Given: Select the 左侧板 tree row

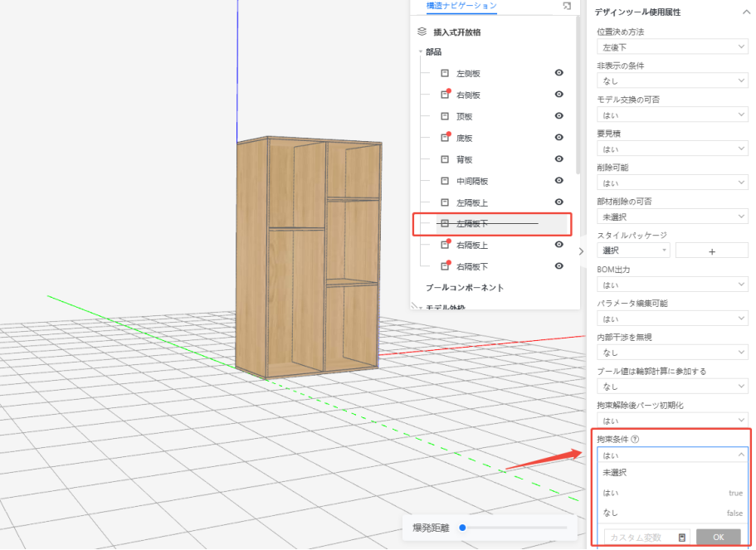Looking at the screenshot, I should [502, 73].
